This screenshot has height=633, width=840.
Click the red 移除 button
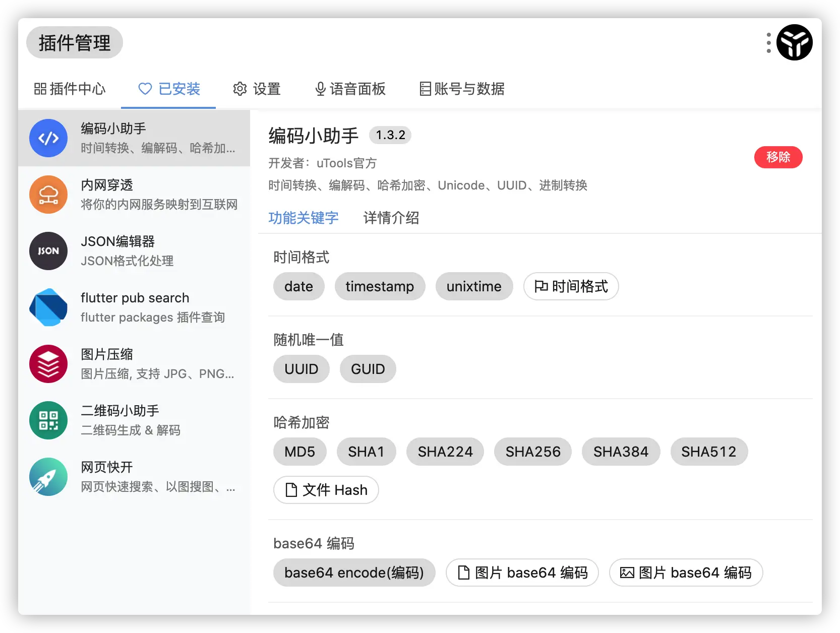click(x=778, y=157)
